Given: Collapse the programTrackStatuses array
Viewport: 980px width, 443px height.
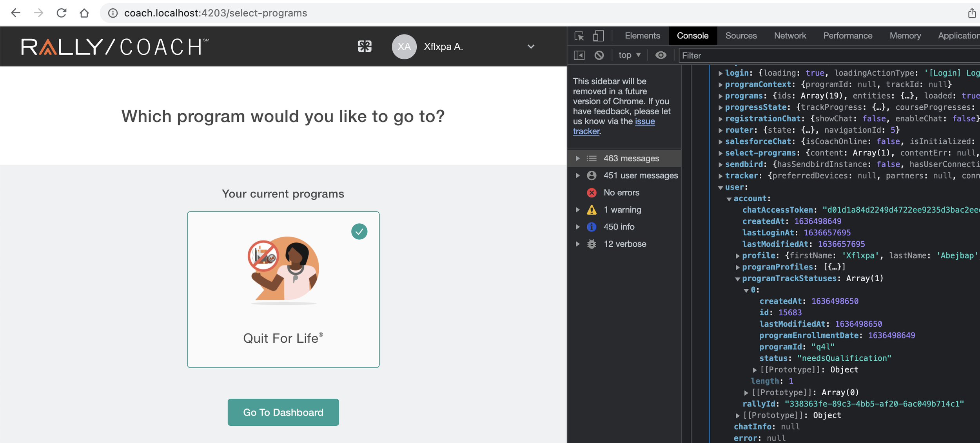Looking at the screenshot, I should [x=737, y=279].
